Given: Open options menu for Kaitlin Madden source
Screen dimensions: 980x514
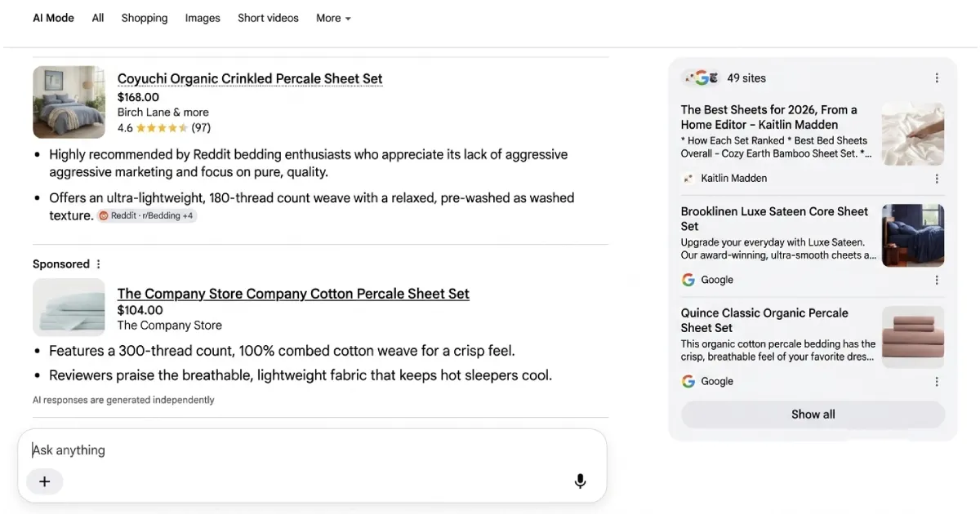Looking at the screenshot, I should tap(937, 179).
